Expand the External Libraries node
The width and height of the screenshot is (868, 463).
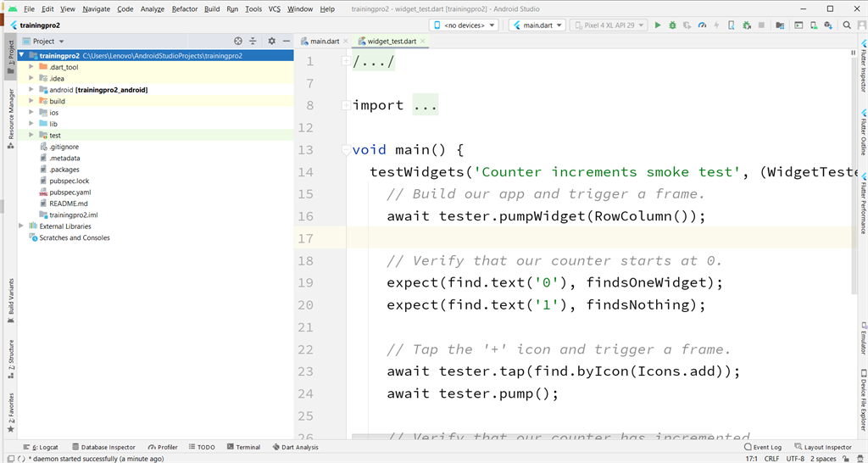[21, 226]
